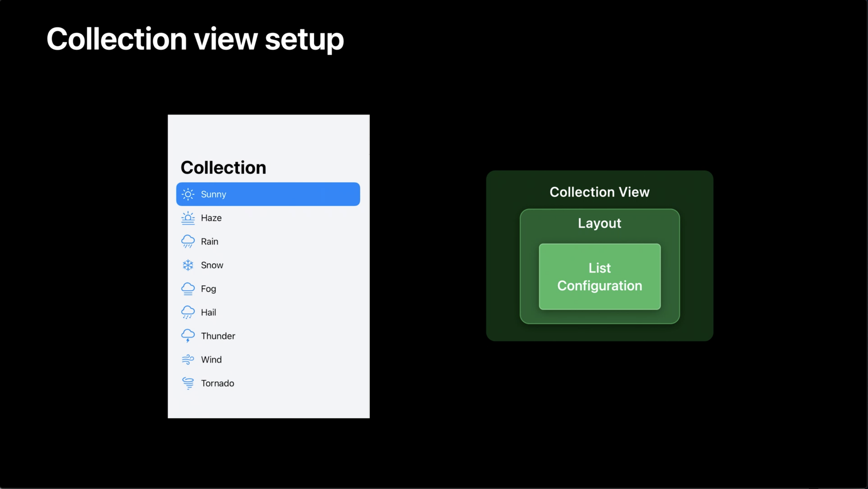
Task: Click the Snow snowflake icon
Action: coord(188,265)
